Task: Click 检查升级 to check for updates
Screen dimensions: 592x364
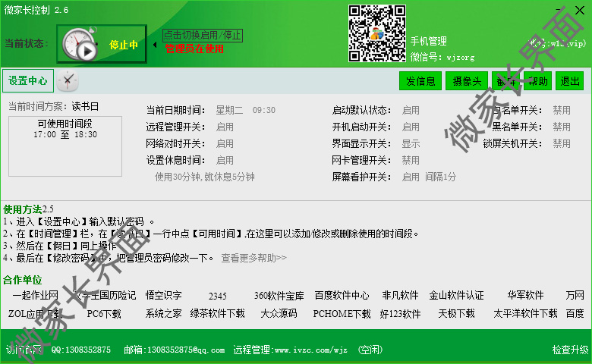Action: pos(571,350)
